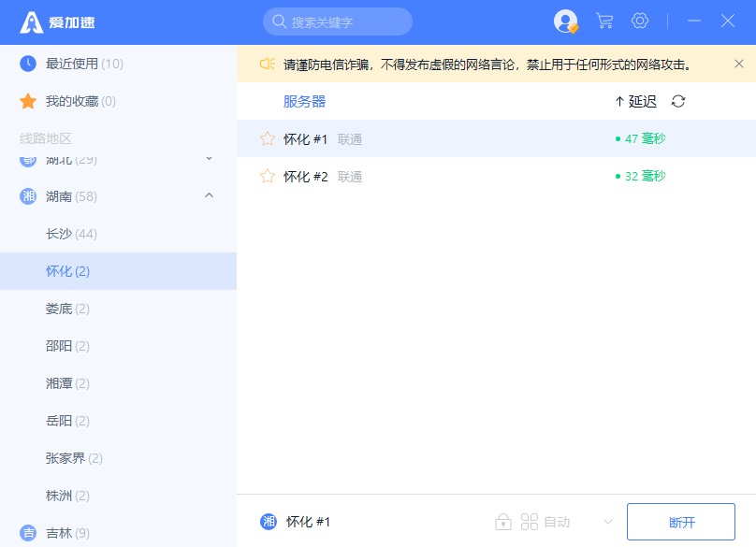Select 邵阳 (2) city
The height and width of the screenshot is (547, 756).
(x=118, y=346)
